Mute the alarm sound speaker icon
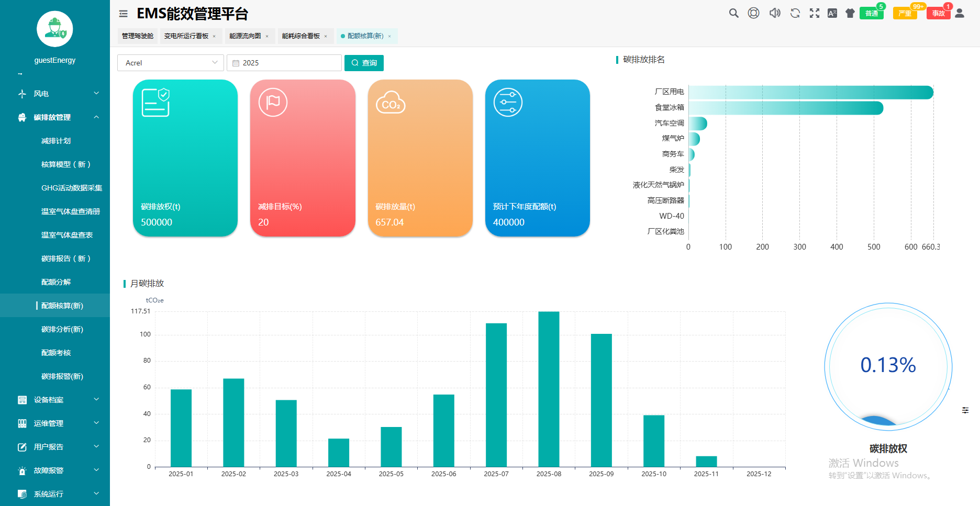Viewport: 980px width, 506px height. [x=774, y=13]
